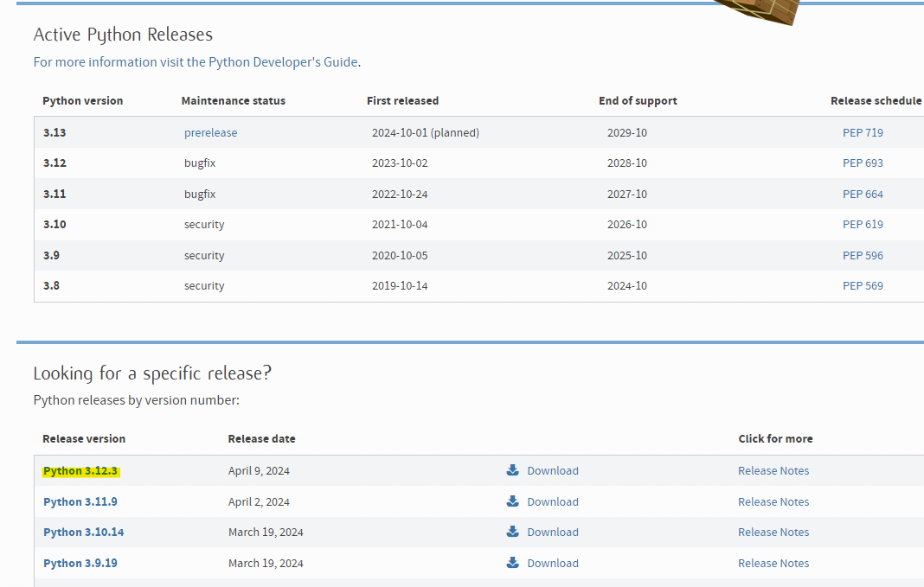This screenshot has width=924, height=587.
Task: Click end of support value 2024-10
Action: tap(627, 285)
